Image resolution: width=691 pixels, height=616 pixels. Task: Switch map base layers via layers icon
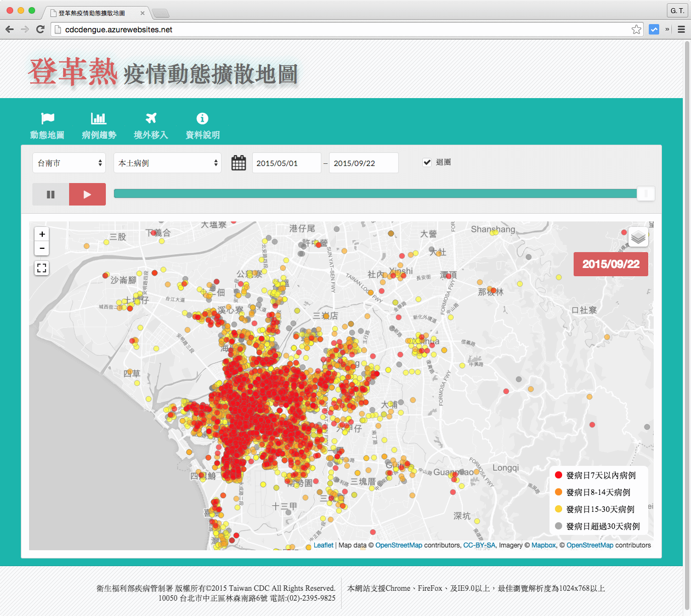(638, 236)
